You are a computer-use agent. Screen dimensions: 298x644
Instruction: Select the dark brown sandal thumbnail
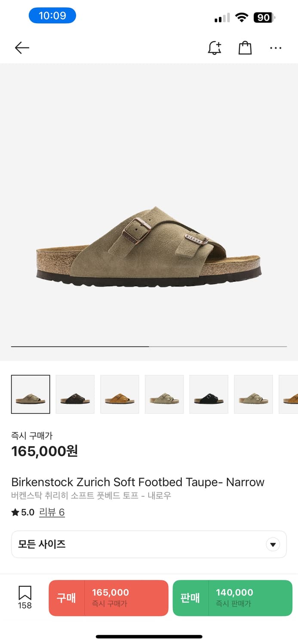coord(75,394)
